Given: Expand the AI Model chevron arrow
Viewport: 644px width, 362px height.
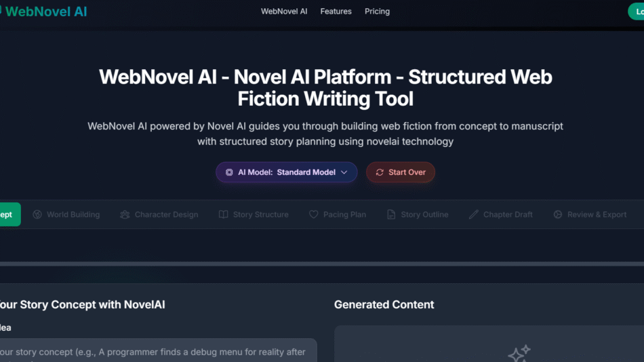Looking at the screenshot, I should (344, 172).
